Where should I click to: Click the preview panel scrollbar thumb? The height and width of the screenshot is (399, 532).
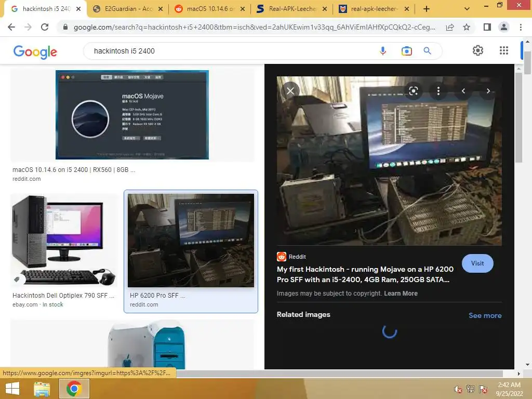(518, 117)
